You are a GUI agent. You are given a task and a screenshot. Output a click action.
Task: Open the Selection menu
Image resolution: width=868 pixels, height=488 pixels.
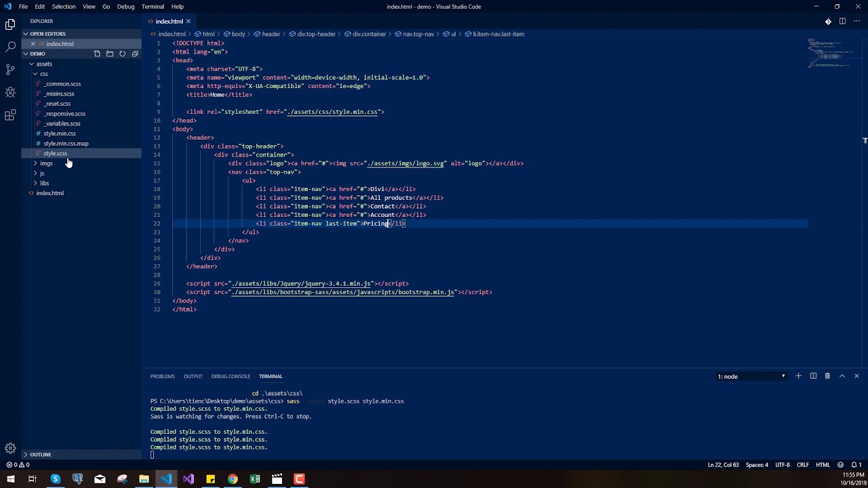pyautogui.click(x=64, y=6)
